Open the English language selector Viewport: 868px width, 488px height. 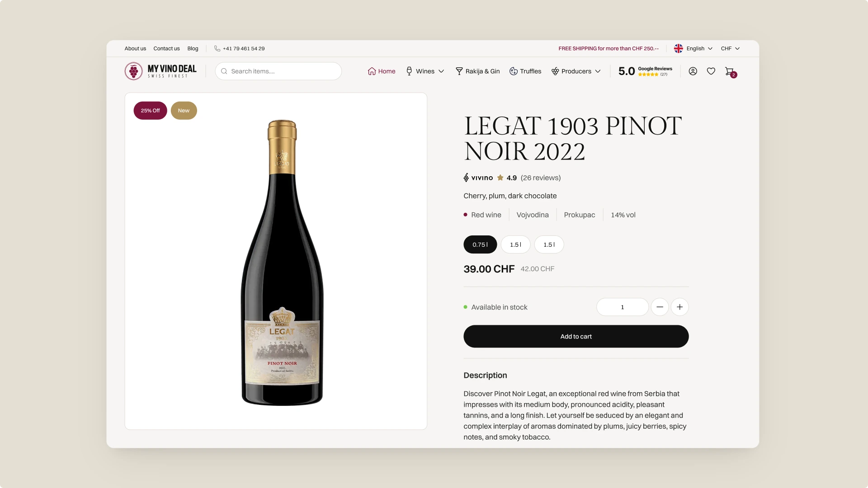pyautogui.click(x=693, y=48)
